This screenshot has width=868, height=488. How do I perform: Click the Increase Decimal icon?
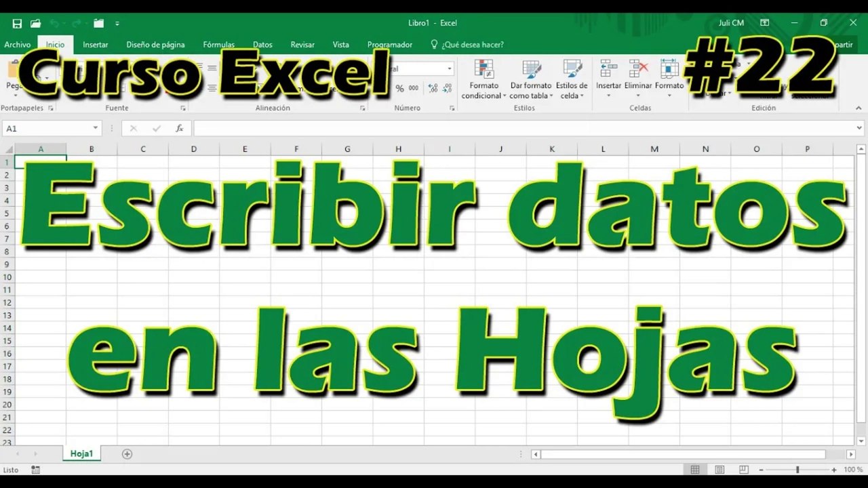[x=433, y=88]
